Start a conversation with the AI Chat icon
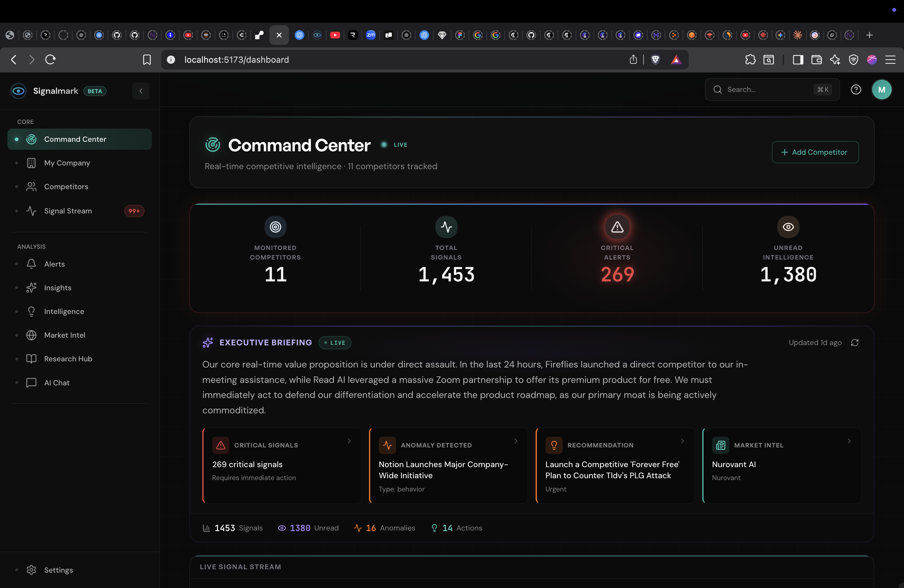This screenshot has height=588, width=904. (x=31, y=383)
